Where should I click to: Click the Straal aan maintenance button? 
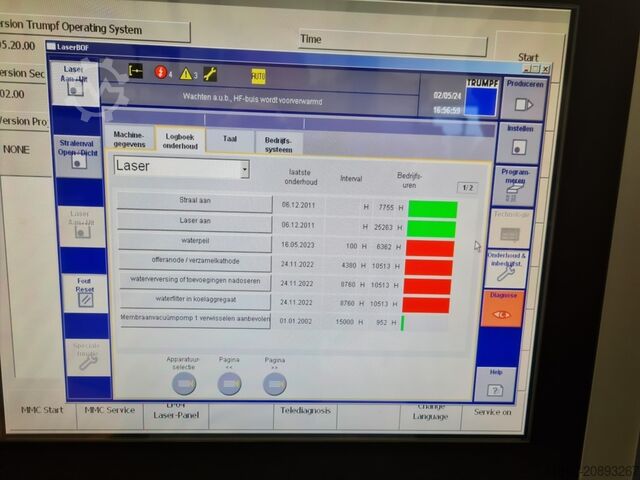pyautogui.click(x=195, y=202)
